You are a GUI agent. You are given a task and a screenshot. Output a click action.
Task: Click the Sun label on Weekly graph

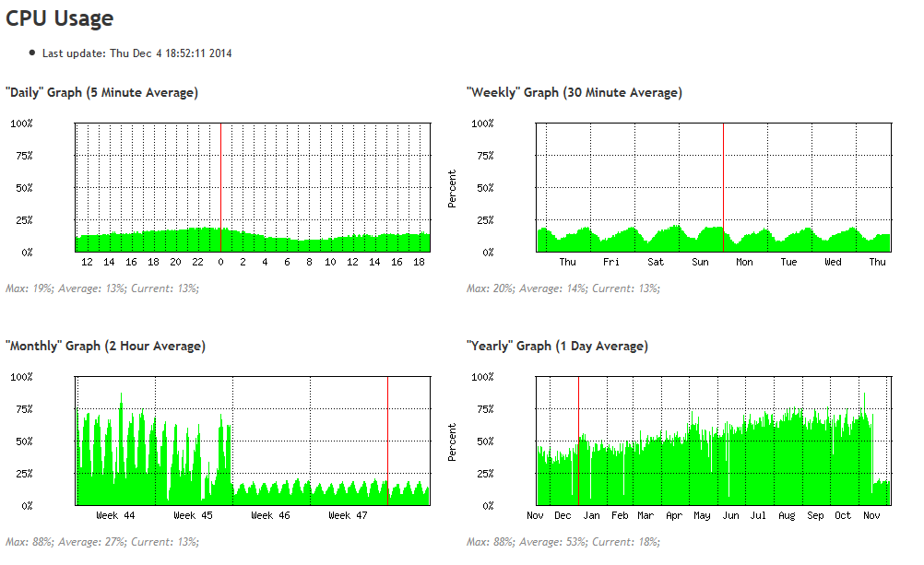pyautogui.click(x=700, y=262)
